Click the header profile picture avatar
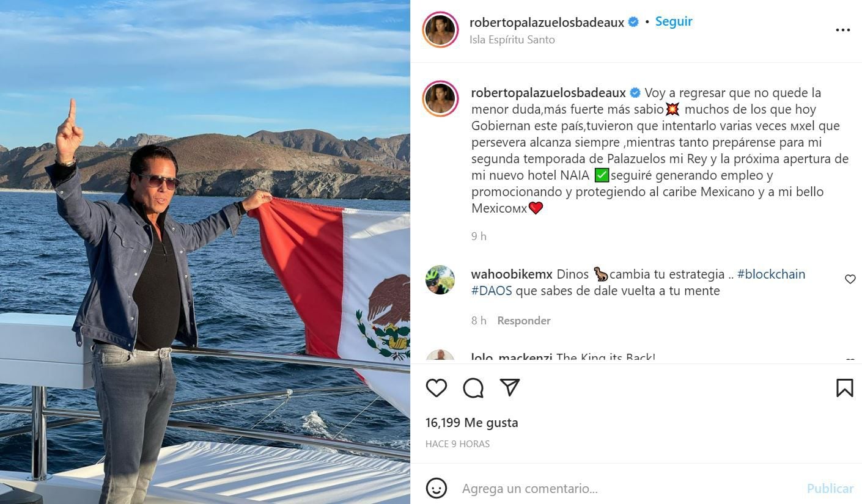Screen dimensions: 862x504 tap(440, 30)
